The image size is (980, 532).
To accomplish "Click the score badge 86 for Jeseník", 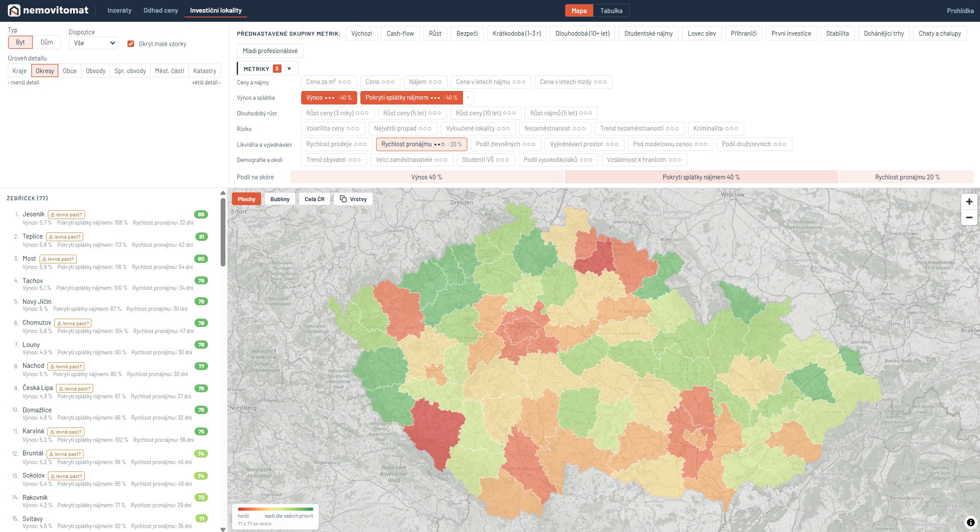I will pyautogui.click(x=201, y=215).
